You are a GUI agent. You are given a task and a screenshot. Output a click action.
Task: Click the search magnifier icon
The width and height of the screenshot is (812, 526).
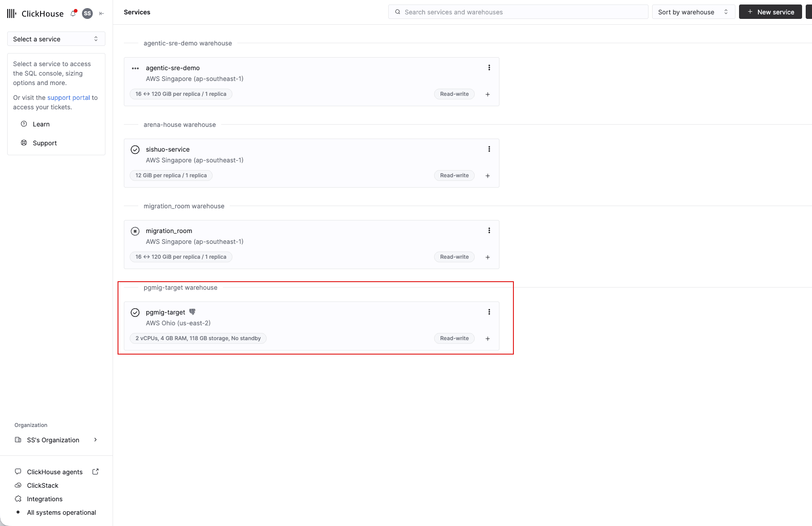pyautogui.click(x=398, y=12)
